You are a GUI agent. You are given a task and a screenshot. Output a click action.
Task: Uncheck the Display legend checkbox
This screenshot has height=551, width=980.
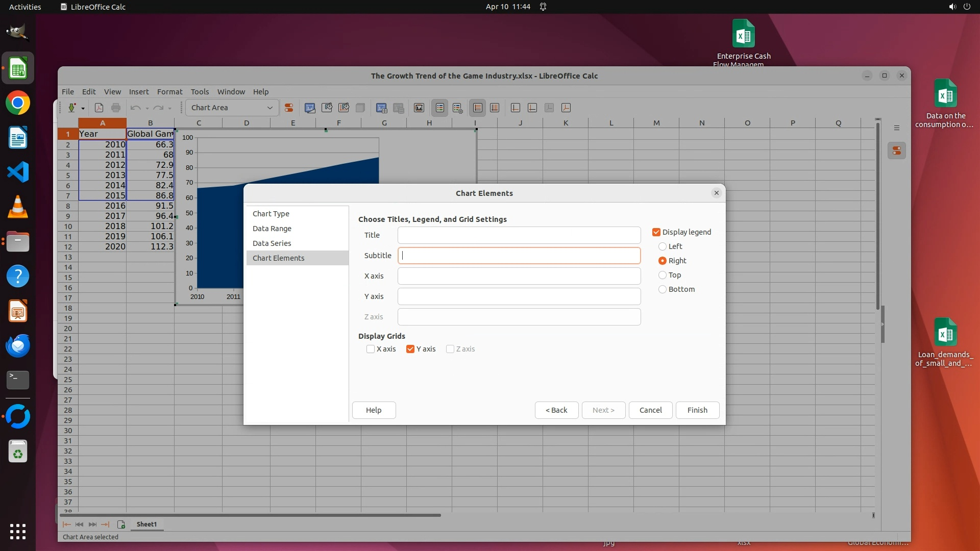click(656, 232)
